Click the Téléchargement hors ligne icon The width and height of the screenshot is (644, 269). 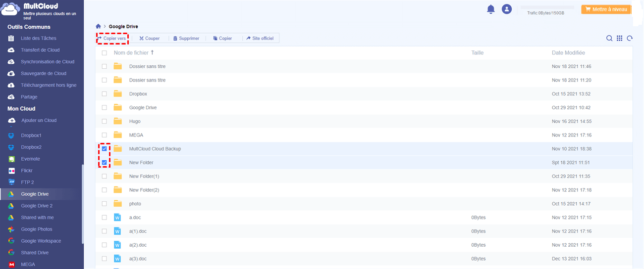click(11, 85)
